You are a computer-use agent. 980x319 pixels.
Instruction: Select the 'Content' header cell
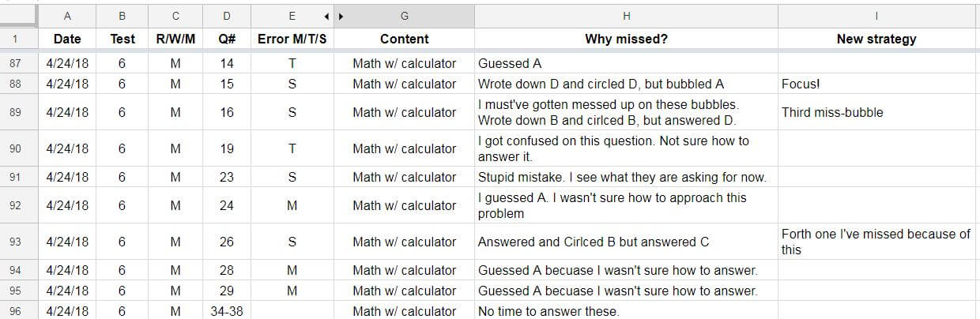(404, 39)
